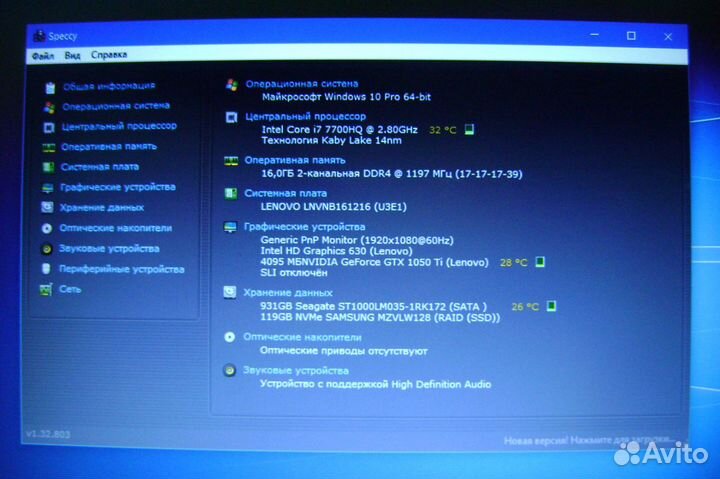Open Оптические накопители section in sidebar
The image size is (720, 479).
click(116, 228)
